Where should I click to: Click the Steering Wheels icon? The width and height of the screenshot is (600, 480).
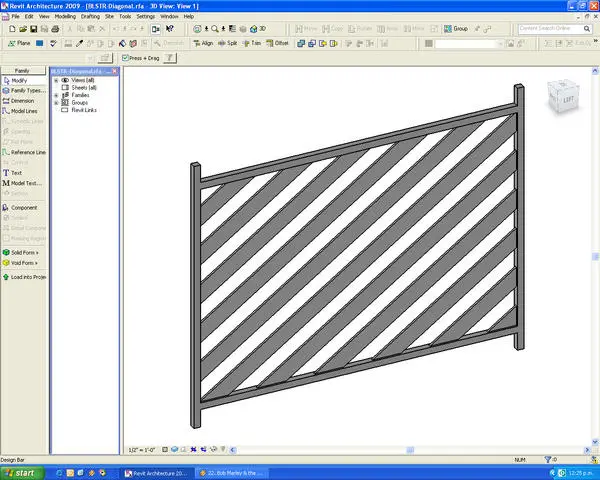pyautogui.click(x=197, y=29)
